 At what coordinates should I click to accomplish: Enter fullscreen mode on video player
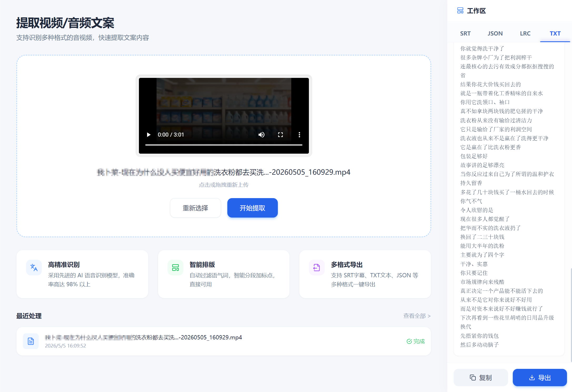(280, 135)
